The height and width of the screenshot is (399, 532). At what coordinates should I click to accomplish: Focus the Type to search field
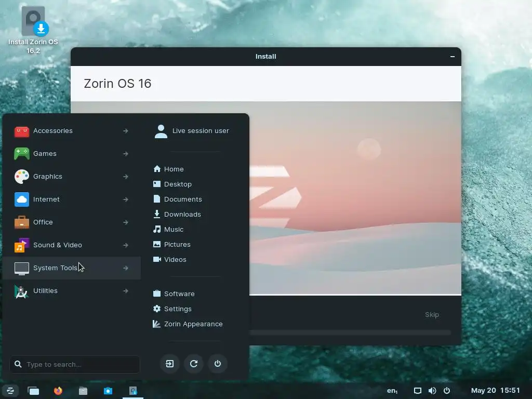[x=75, y=364]
